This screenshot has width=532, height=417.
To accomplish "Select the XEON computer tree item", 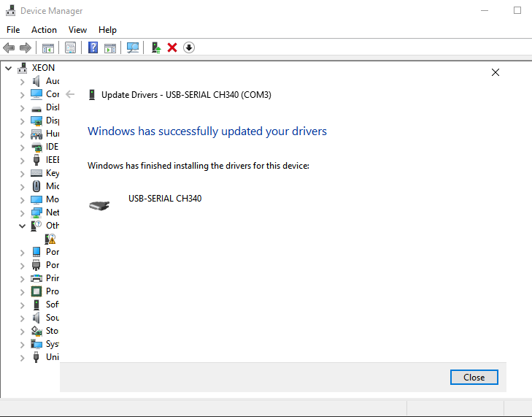I will click(43, 68).
